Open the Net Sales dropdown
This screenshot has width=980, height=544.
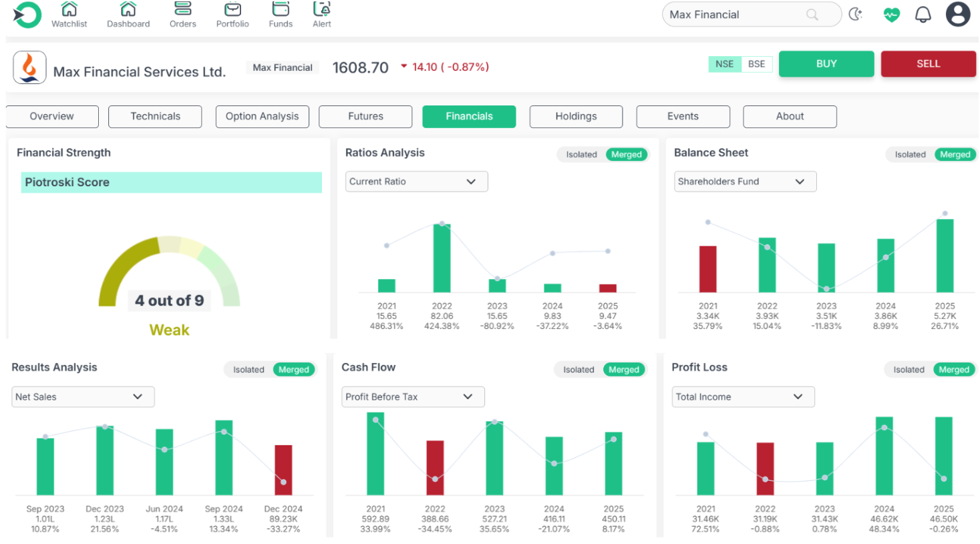pyautogui.click(x=83, y=397)
